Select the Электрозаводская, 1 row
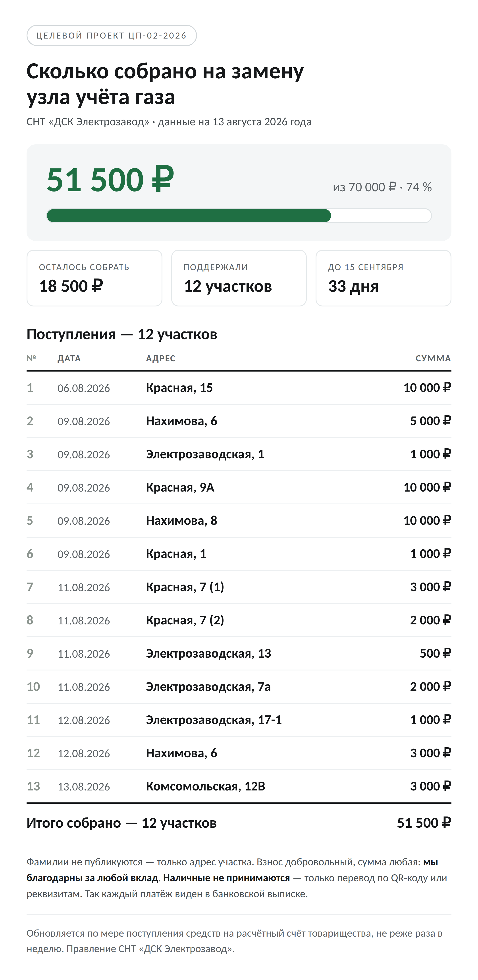This screenshot has height=980, width=478. click(x=239, y=454)
